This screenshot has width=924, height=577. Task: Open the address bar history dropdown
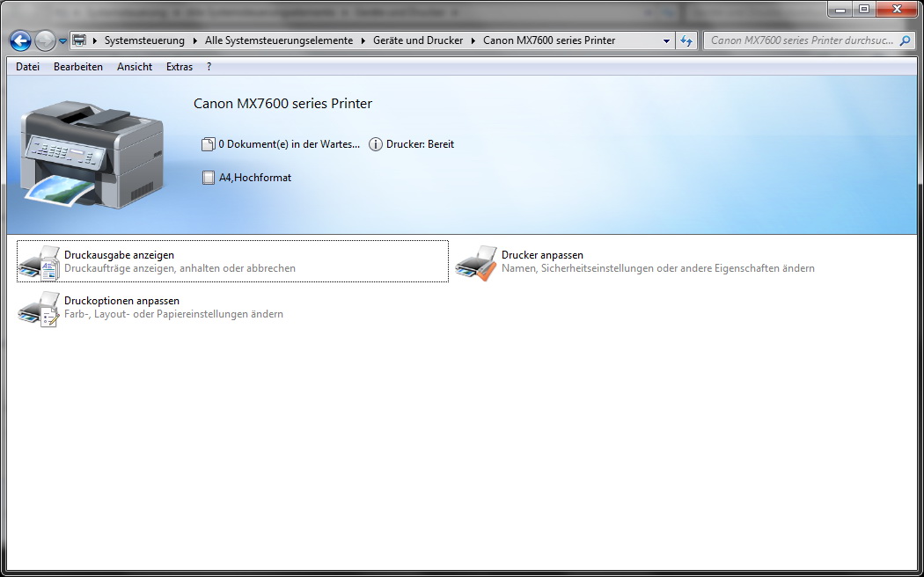(x=666, y=40)
